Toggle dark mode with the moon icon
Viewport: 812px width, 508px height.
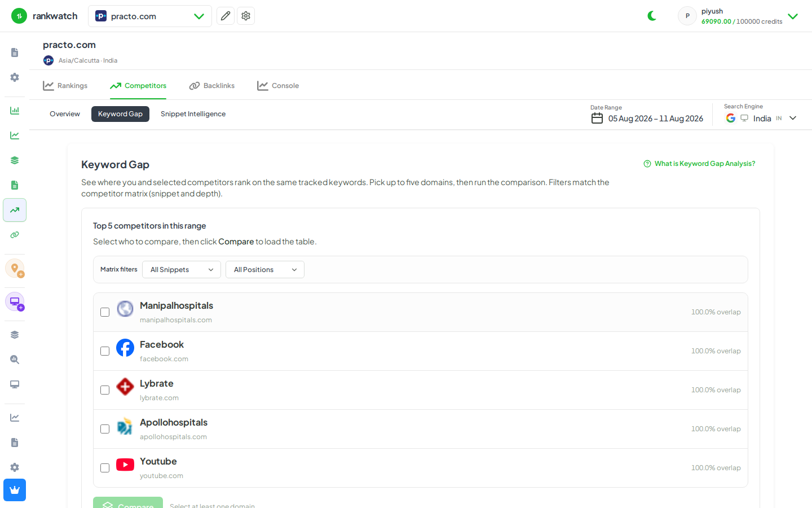[652, 16]
